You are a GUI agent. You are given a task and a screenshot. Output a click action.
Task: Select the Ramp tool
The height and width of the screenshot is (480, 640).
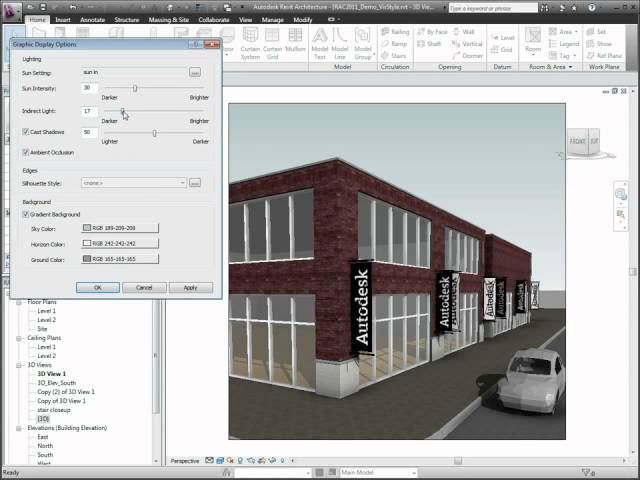coord(394,44)
